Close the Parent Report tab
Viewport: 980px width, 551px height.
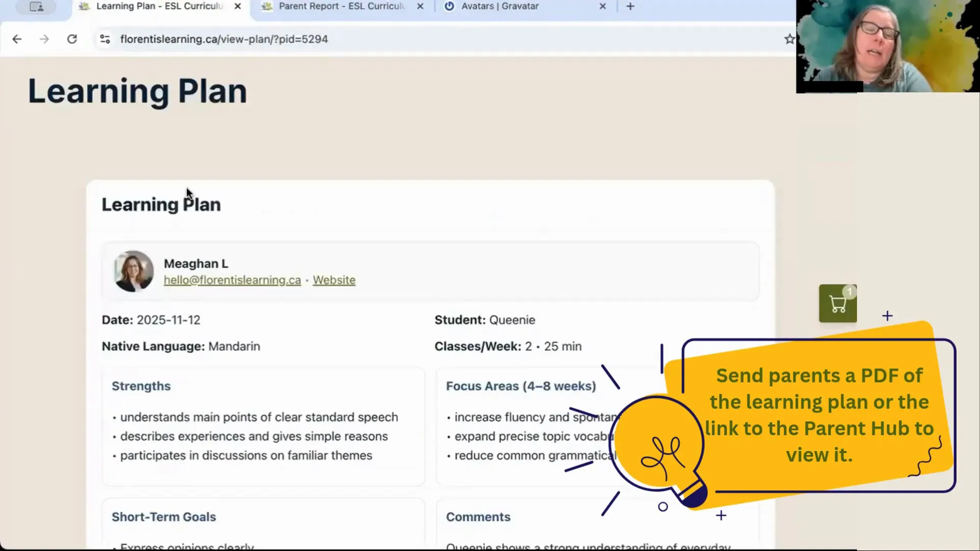click(x=420, y=7)
